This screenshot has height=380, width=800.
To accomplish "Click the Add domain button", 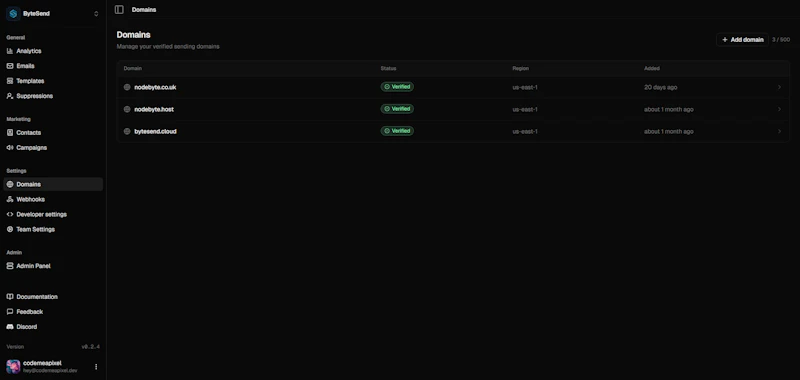I will tap(742, 40).
